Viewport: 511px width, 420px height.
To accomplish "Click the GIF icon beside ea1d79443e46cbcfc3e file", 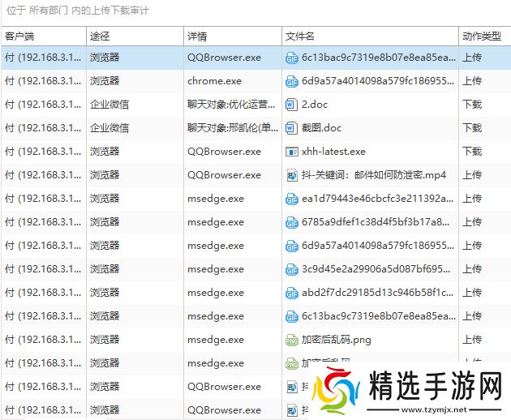I will tap(292, 199).
